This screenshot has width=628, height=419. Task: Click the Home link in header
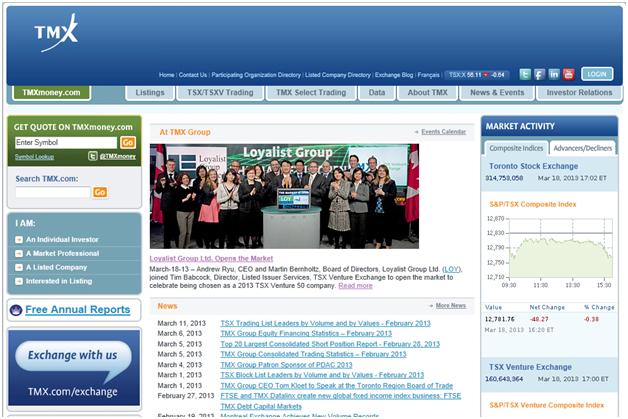pos(167,75)
